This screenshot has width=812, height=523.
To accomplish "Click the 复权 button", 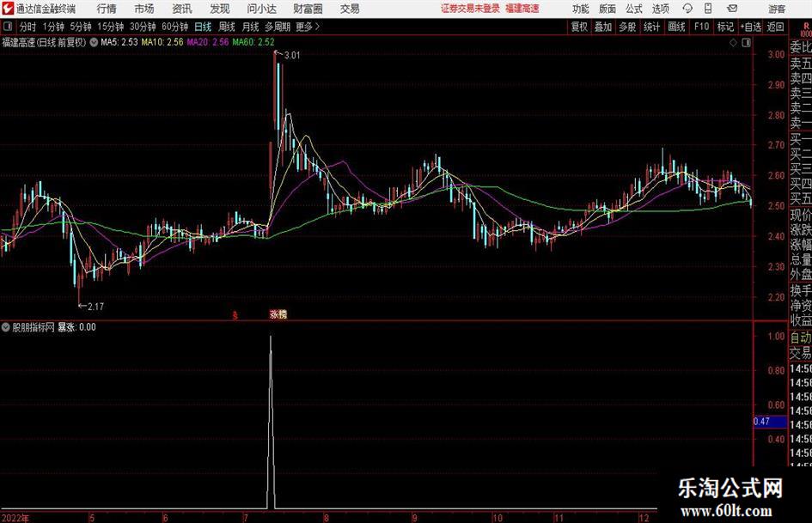I will 579,27.
